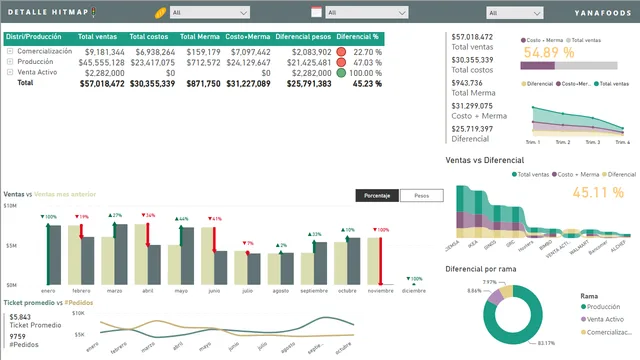Click red status indicator in Producción row
The width and height of the screenshot is (640, 360).
341,62
